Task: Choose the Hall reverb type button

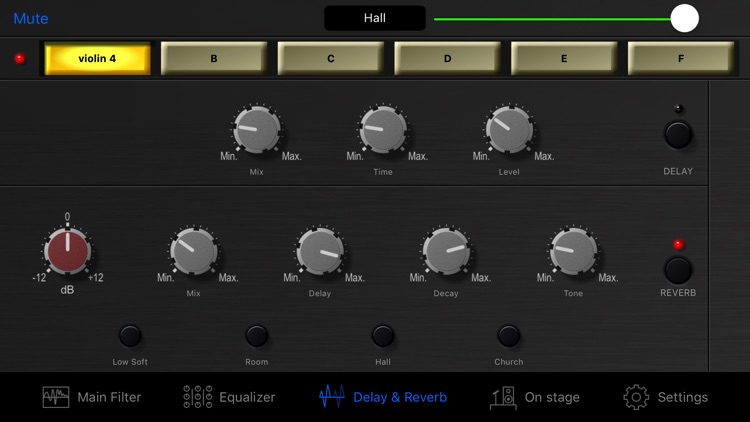Action: (x=383, y=336)
